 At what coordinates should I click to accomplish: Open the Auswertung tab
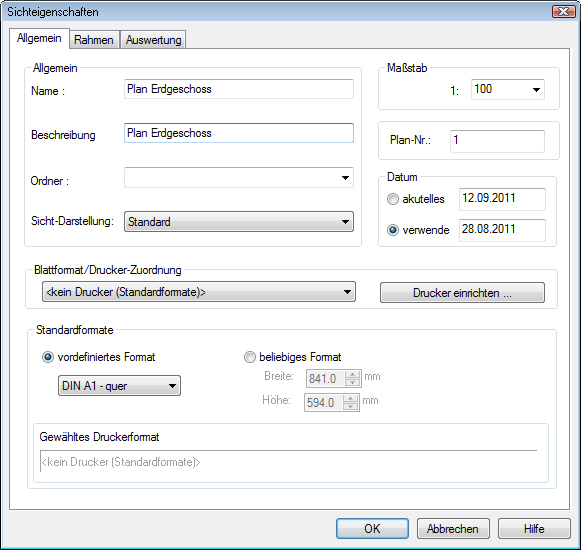[x=153, y=40]
